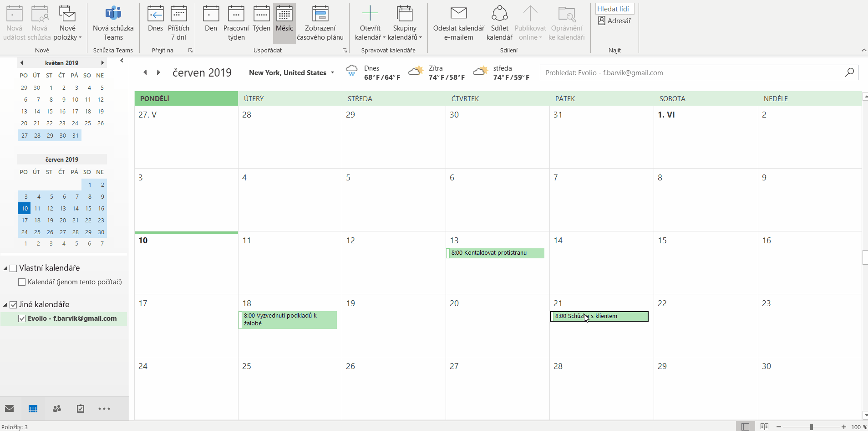The width and height of the screenshot is (868, 431).
Task: Enable Kalendář (jenom tento počítač) checkbox
Action: pyautogui.click(x=22, y=282)
